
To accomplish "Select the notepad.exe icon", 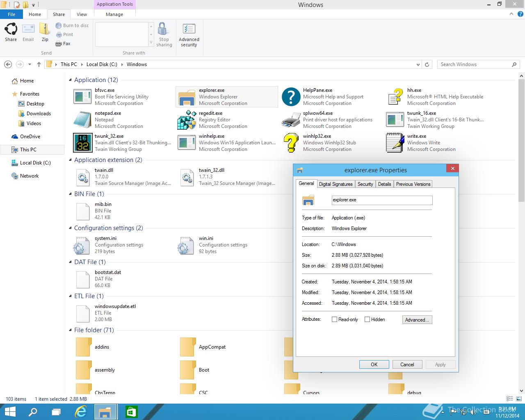I will tap(82, 120).
